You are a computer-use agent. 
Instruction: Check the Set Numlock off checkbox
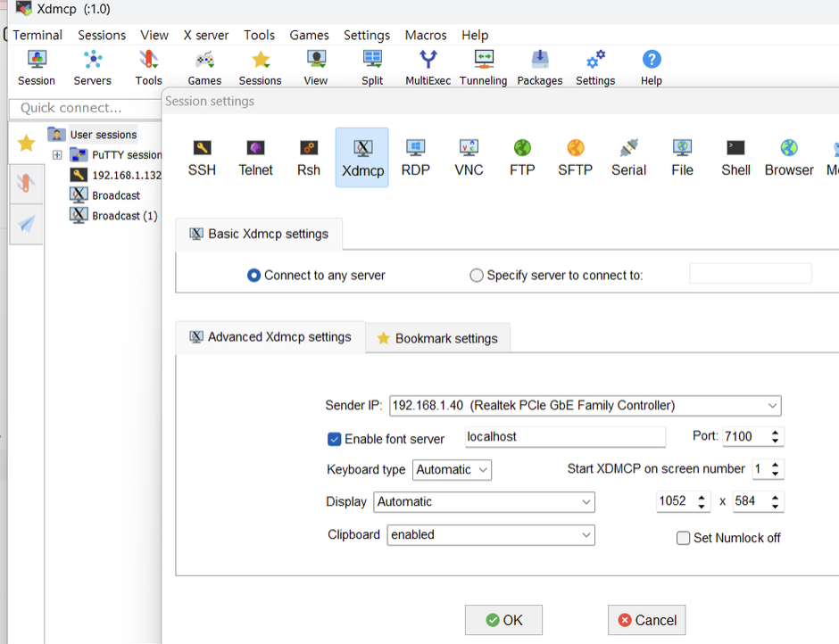(684, 538)
